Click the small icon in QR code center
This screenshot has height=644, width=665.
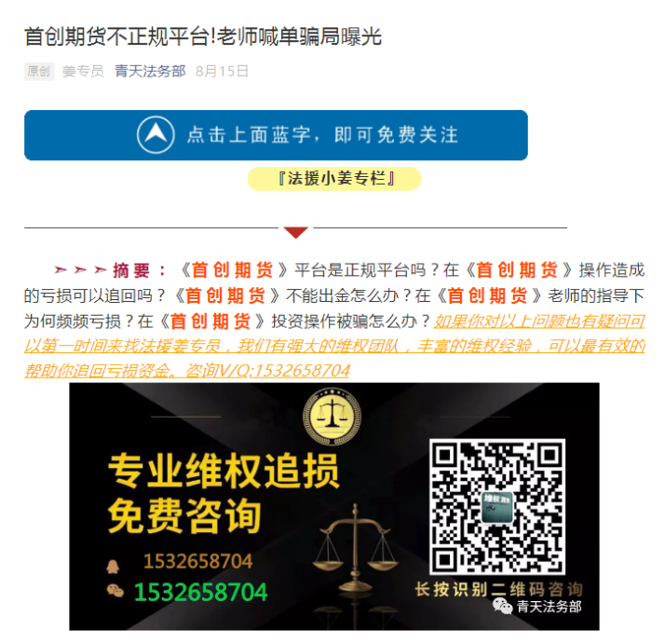(x=497, y=507)
